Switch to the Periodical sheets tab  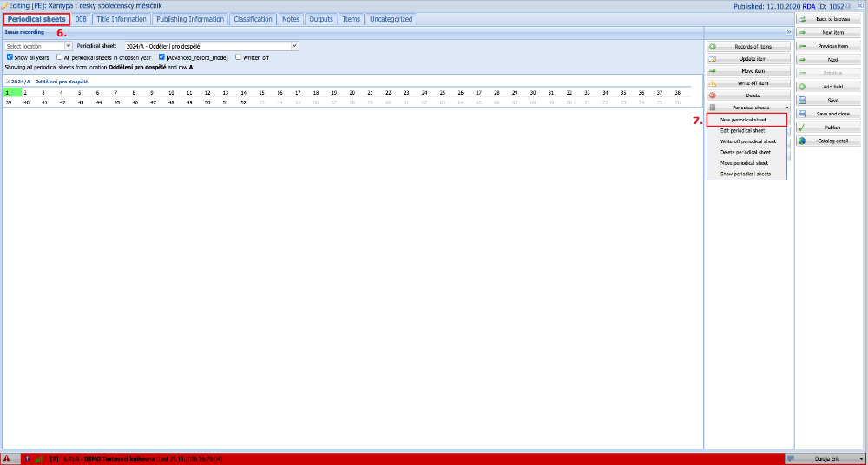tap(37, 19)
